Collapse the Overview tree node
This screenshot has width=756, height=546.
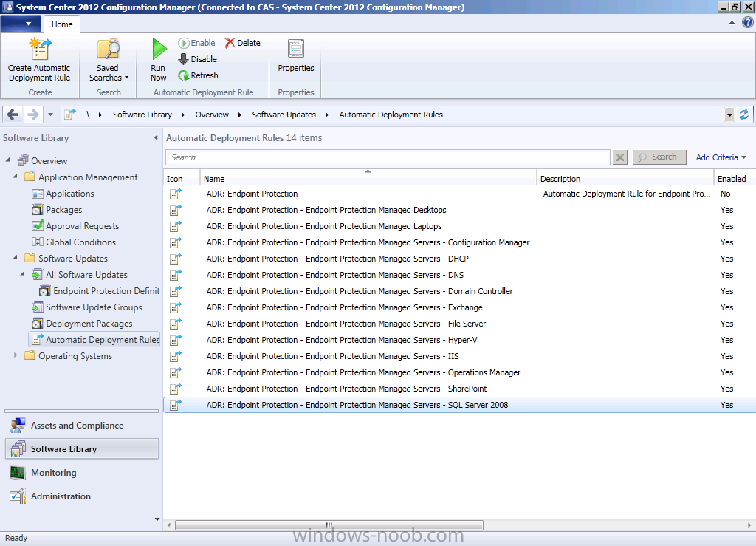7,160
